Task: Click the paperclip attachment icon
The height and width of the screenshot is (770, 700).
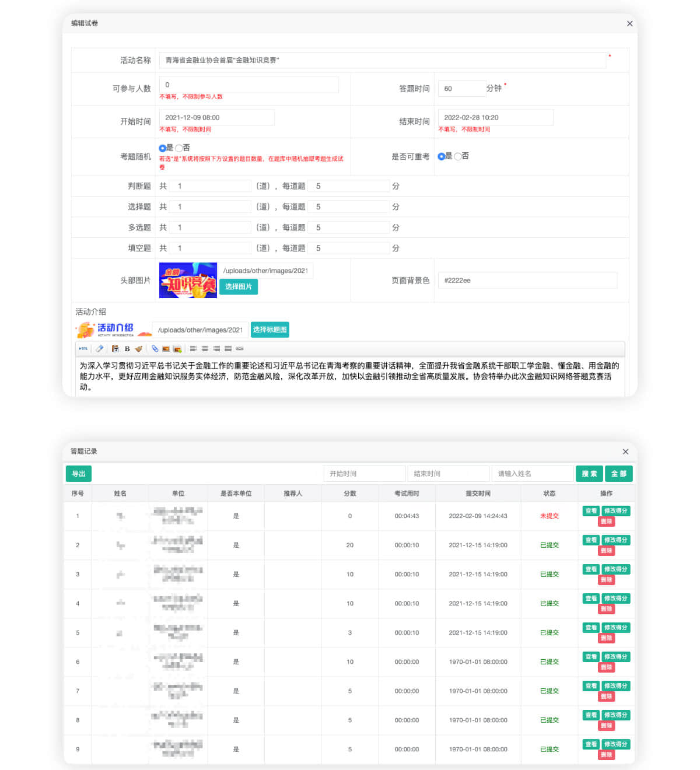Action: pos(155,349)
